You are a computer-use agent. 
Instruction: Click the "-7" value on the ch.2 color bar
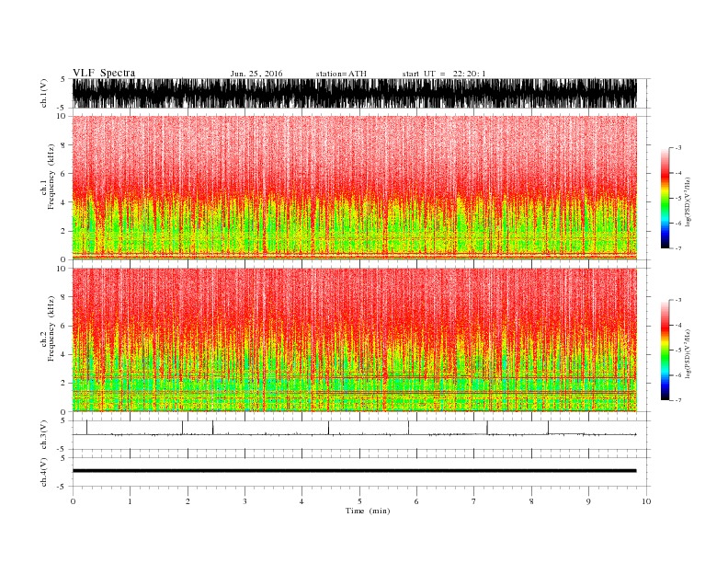(x=677, y=400)
